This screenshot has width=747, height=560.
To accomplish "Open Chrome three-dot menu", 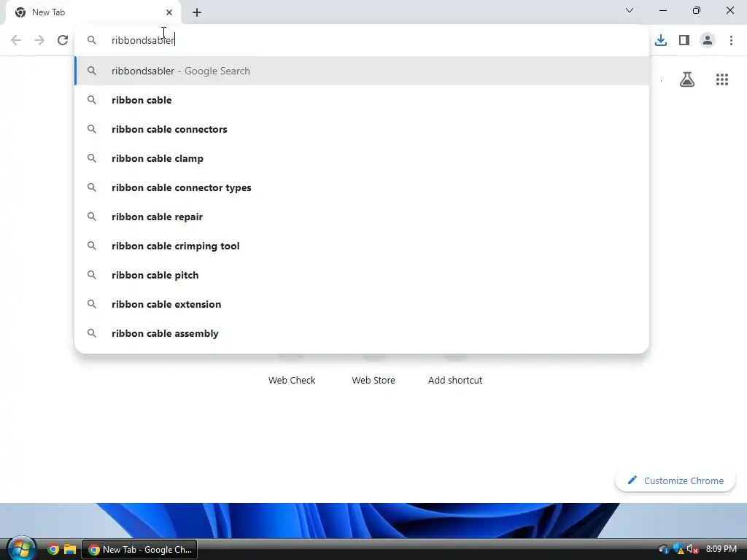I will point(731,40).
